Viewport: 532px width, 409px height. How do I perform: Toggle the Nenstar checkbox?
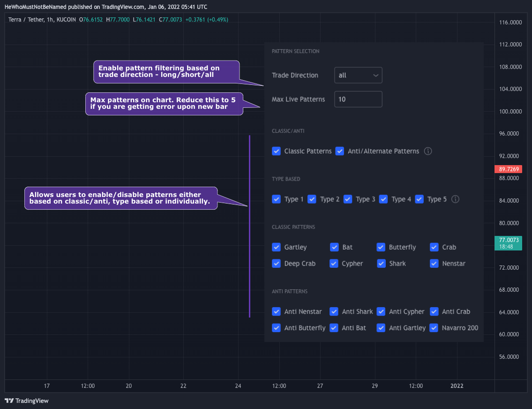coord(434,264)
